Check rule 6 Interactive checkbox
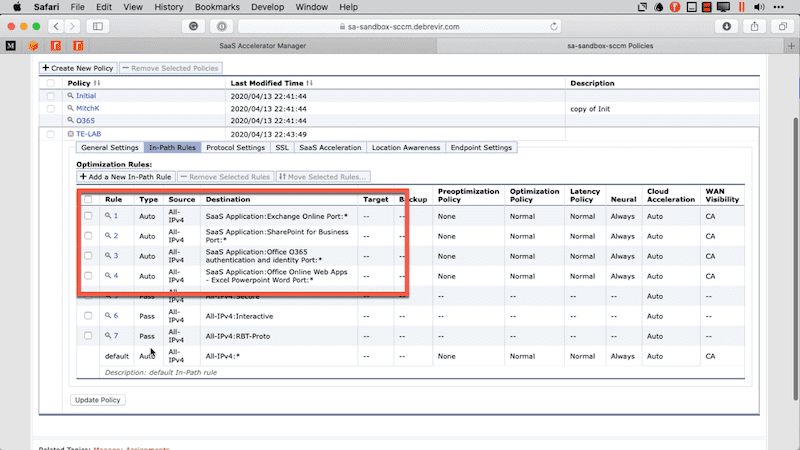 click(88, 316)
